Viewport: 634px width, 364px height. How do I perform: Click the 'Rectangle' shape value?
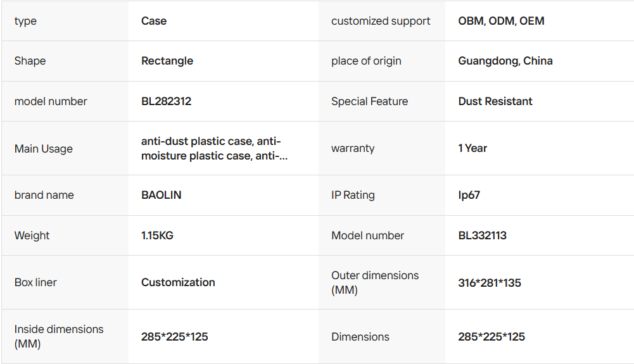tap(167, 61)
